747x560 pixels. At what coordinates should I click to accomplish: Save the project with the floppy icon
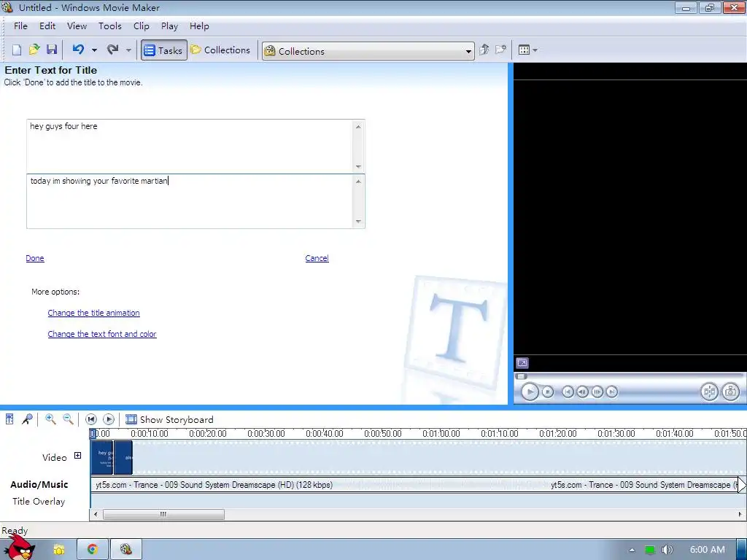point(52,50)
